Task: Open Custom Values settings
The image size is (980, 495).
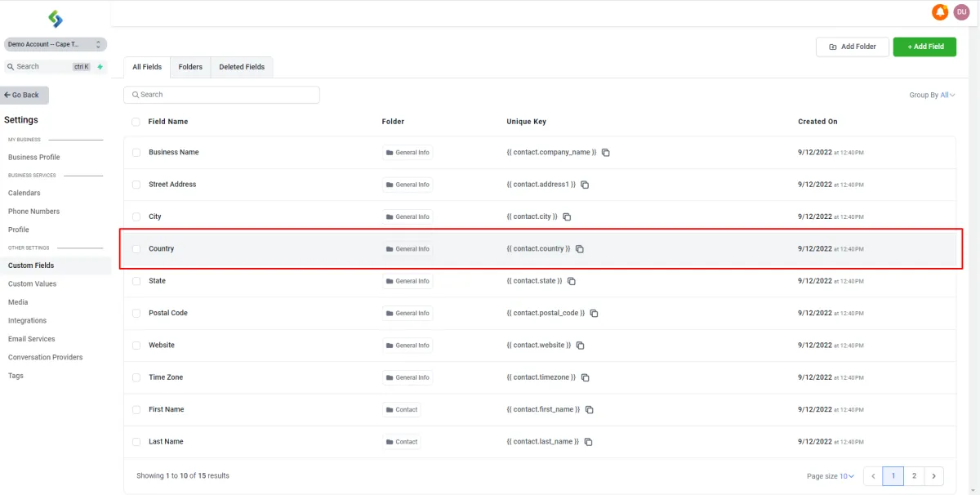Action: pos(33,284)
